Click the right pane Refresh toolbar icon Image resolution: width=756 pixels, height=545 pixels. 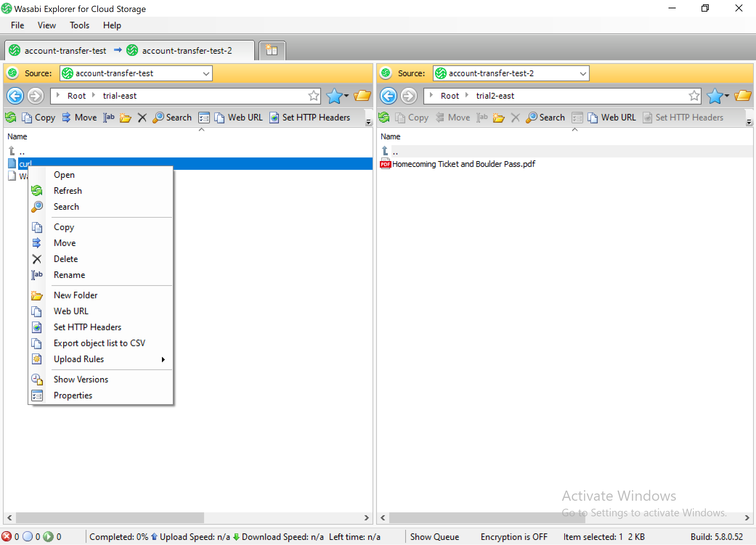click(384, 117)
